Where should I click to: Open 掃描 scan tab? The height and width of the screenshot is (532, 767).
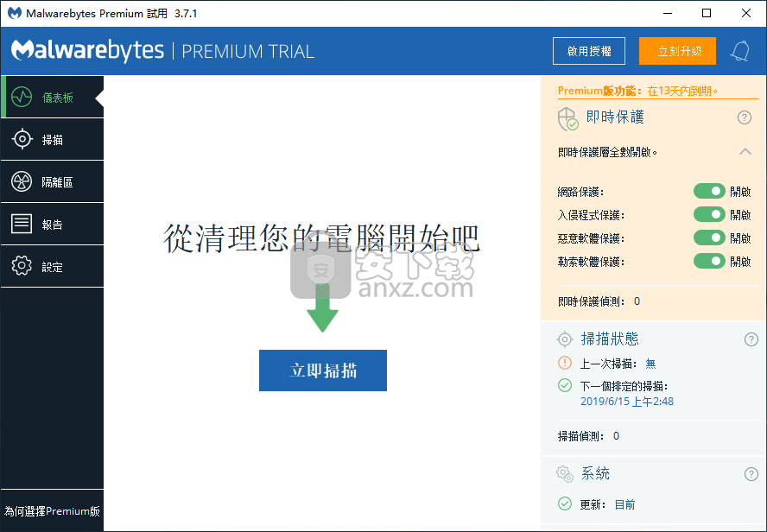[x=52, y=139]
